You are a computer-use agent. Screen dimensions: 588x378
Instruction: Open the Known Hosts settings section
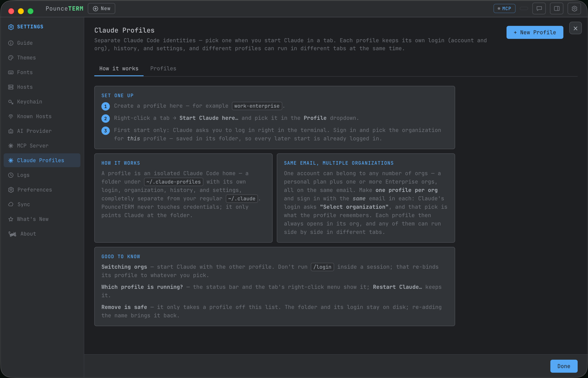pos(42,117)
